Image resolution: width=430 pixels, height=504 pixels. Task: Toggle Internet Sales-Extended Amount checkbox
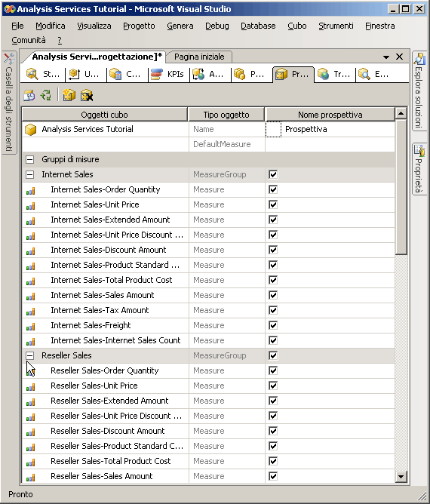[x=273, y=220]
